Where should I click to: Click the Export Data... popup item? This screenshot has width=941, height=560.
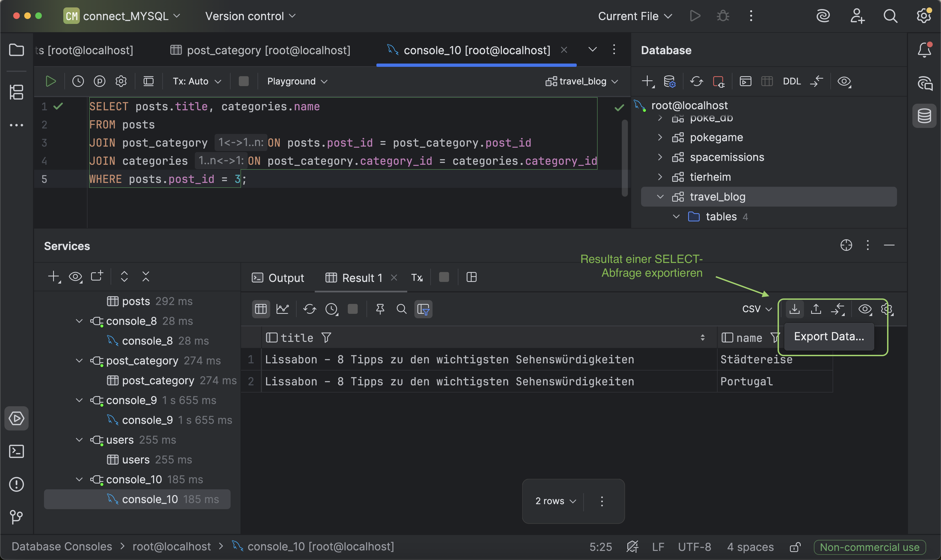coord(829,336)
